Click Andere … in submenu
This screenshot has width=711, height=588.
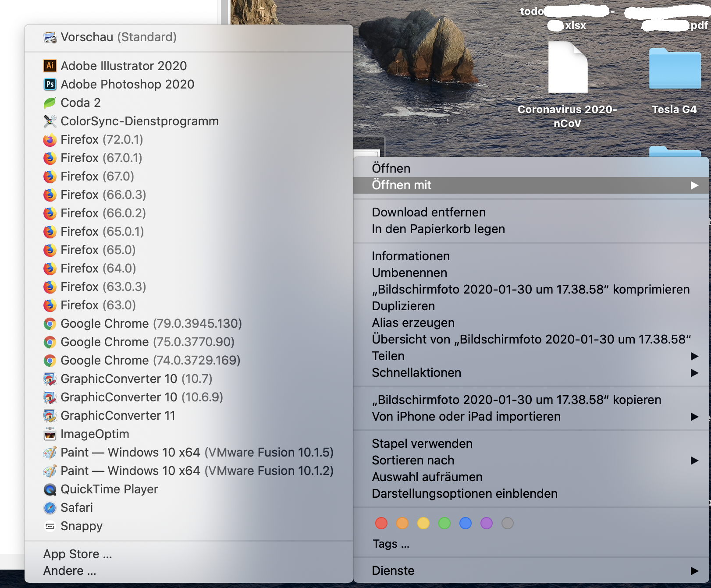click(x=189, y=571)
